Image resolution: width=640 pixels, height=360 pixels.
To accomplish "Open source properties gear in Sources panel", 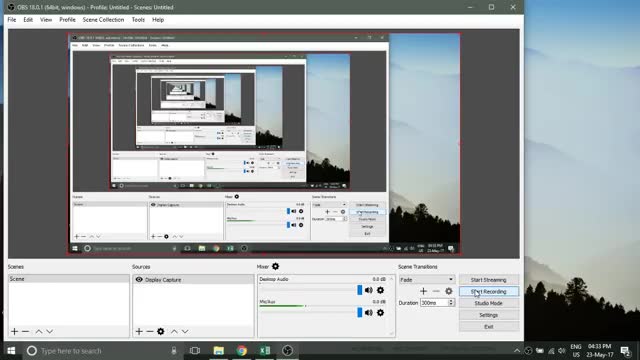I will tap(161, 331).
